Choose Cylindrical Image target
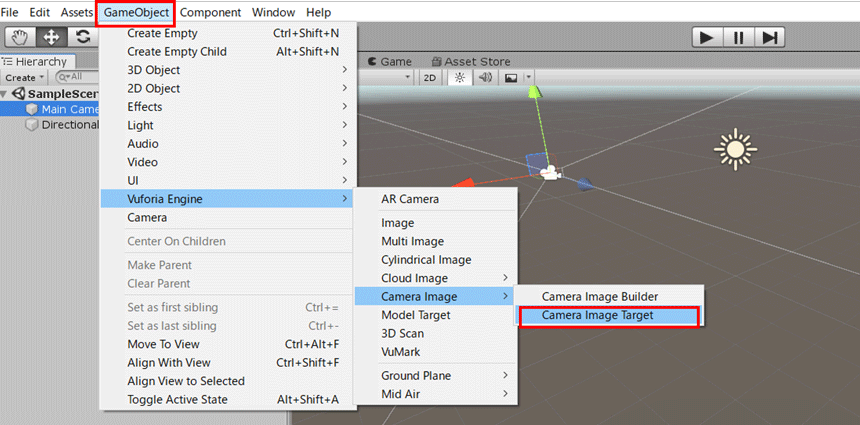 [435, 260]
